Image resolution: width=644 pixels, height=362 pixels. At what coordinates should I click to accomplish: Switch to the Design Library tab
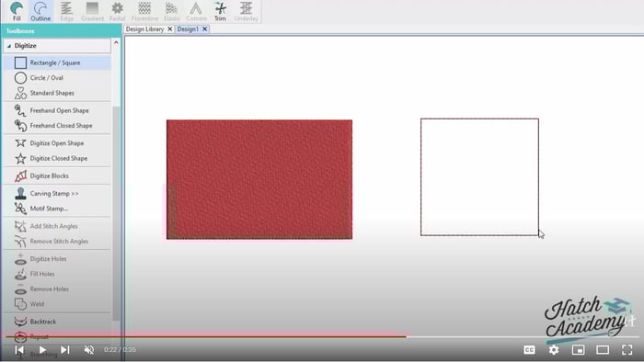pos(144,29)
